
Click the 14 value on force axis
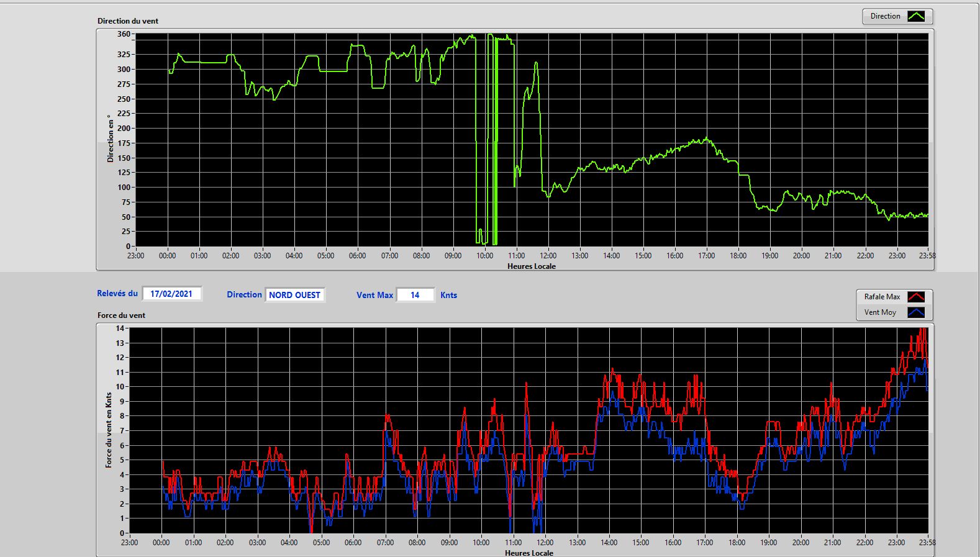pyautogui.click(x=120, y=328)
